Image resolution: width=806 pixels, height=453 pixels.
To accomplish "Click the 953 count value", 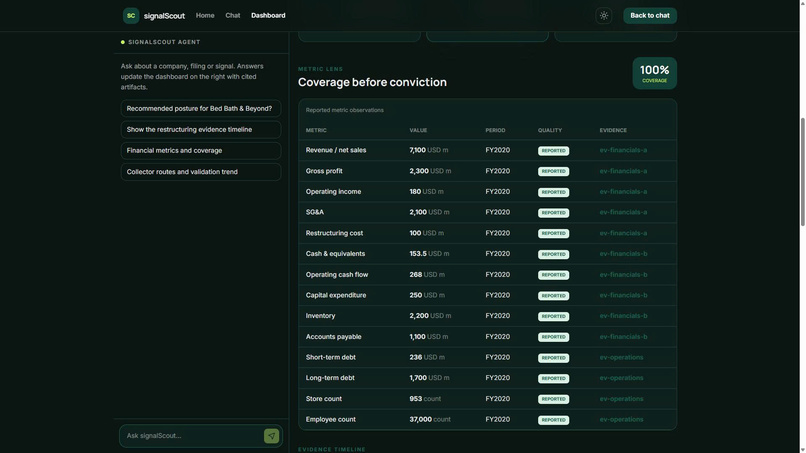I will coord(425,399).
